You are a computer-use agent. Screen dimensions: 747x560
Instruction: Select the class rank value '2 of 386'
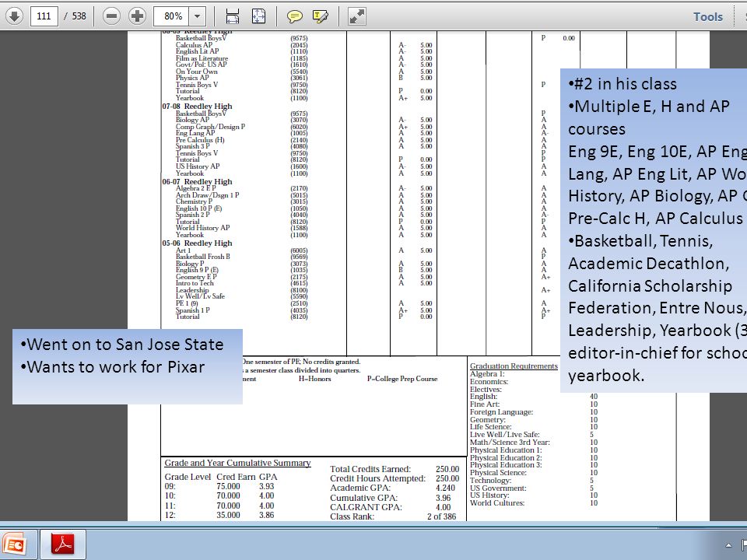[x=441, y=516]
